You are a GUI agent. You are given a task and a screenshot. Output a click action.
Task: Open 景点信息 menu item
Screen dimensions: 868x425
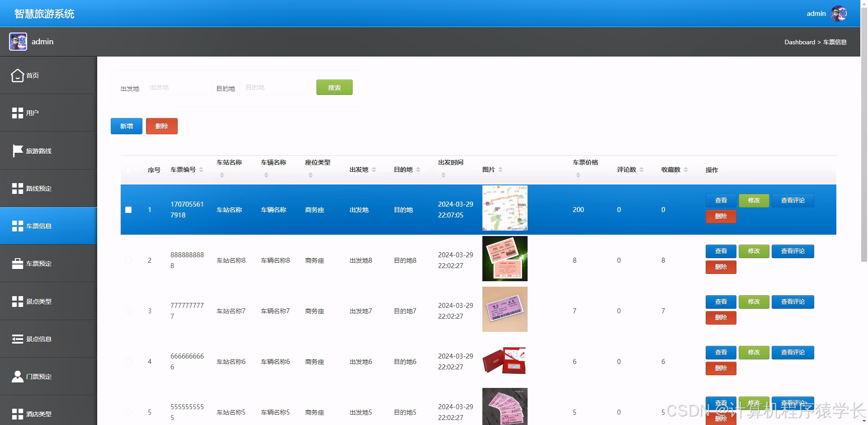48,339
